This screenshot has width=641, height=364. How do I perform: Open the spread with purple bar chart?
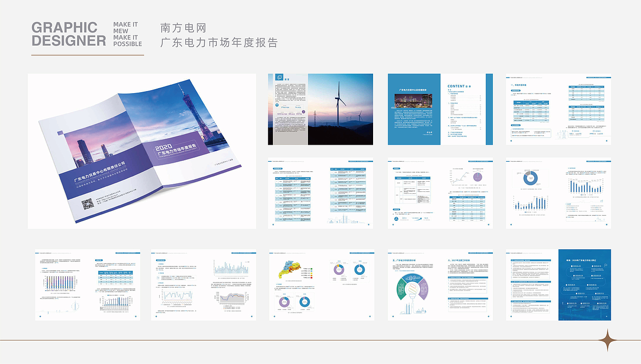[x=87, y=285]
